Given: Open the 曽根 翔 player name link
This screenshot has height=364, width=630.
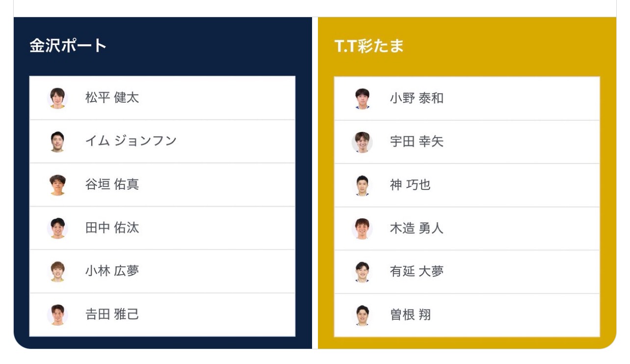Looking at the screenshot, I should [x=410, y=315].
